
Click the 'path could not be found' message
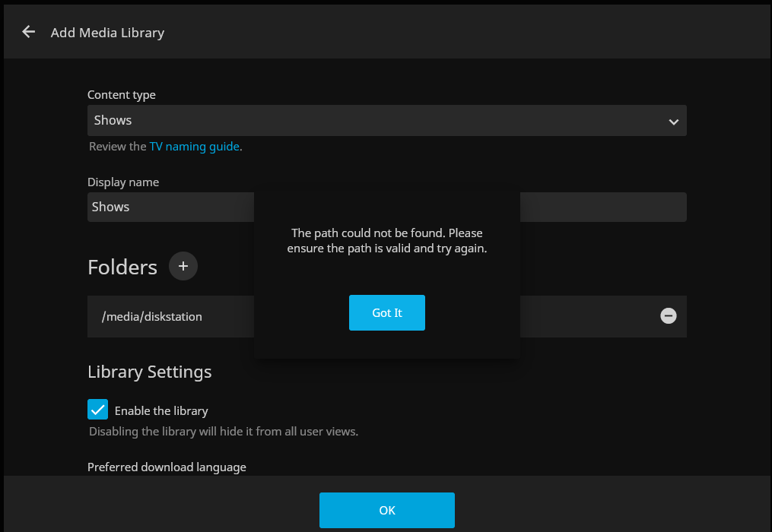click(x=386, y=241)
